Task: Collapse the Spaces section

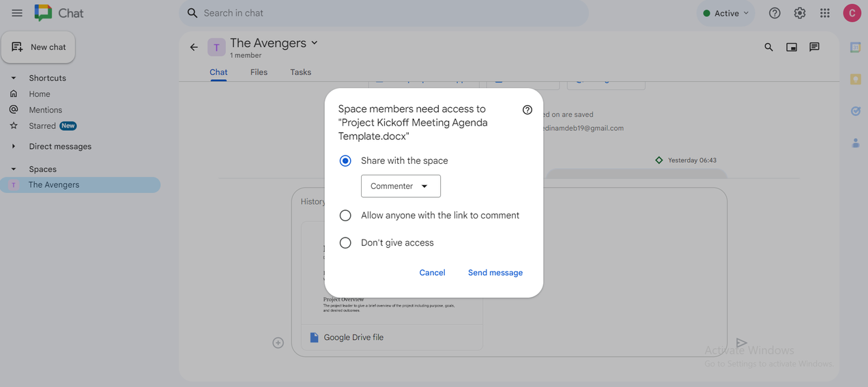Action: pos(14,169)
